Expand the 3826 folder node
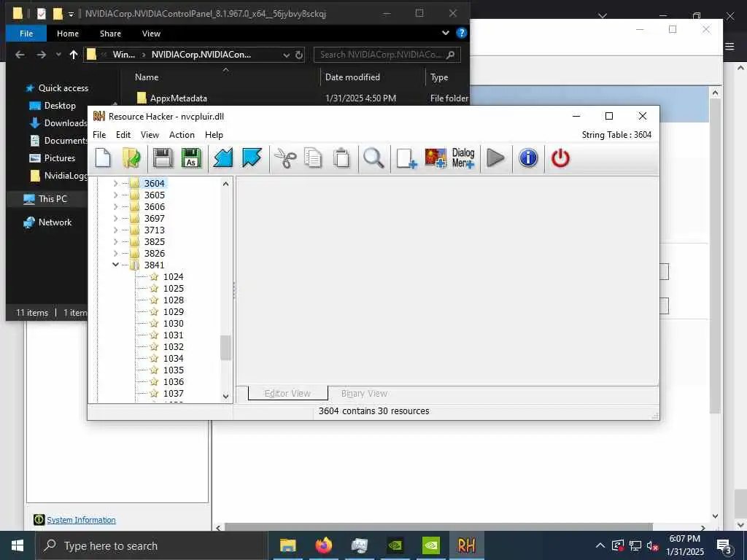Screen dimensions: 747x560 (x=115, y=253)
